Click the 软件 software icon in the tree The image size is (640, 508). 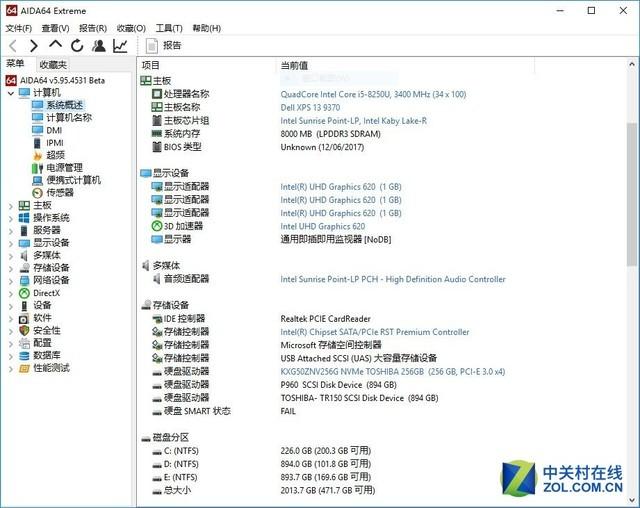pyautogui.click(x=24, y=318)
